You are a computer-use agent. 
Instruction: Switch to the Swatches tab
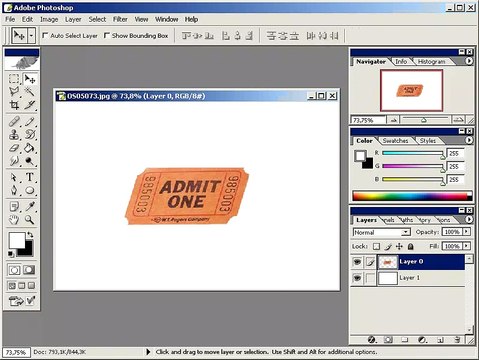(395, 141)
